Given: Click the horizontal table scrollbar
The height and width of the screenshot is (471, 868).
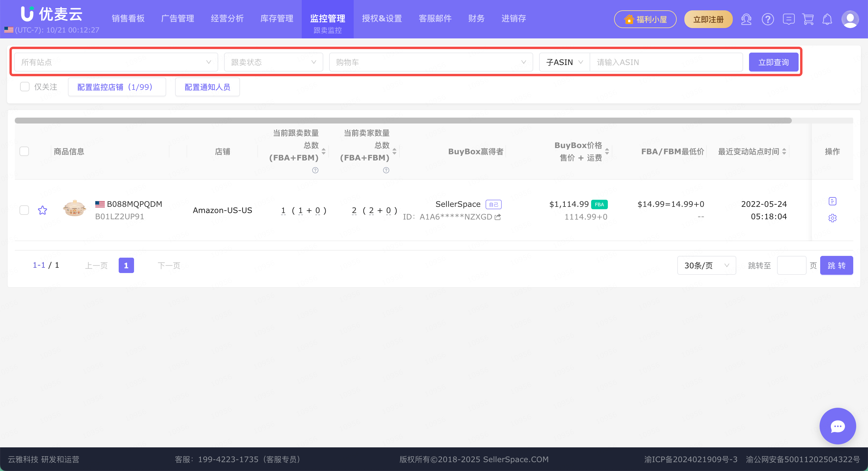Looking at the screenshot, I should tap(403, 121).
